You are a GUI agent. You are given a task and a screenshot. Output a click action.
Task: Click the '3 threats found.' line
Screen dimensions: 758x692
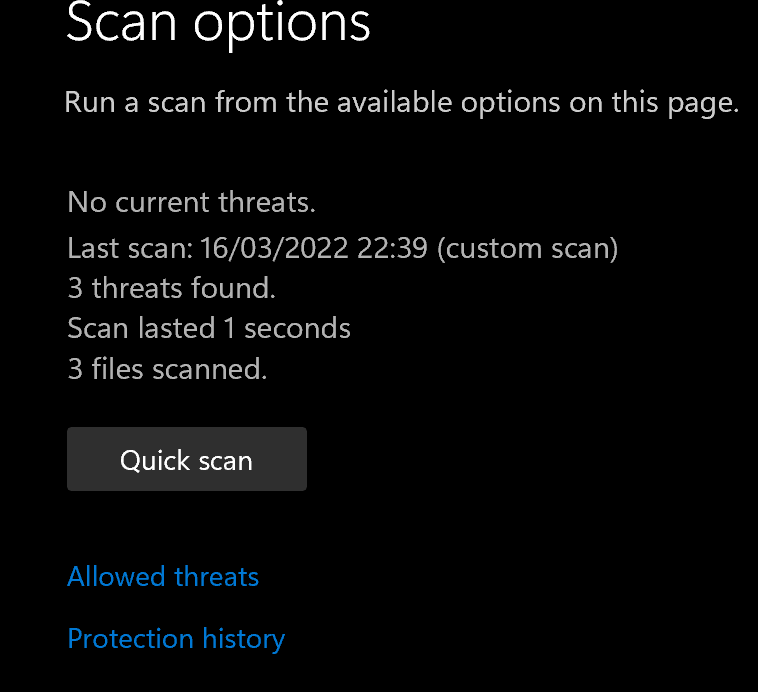click(171, 289)
